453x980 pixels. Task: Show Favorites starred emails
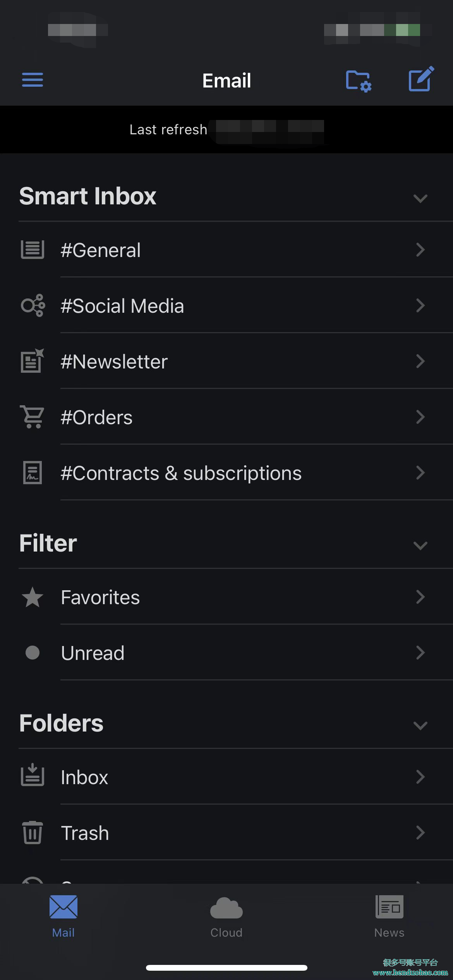coord(226,597)
